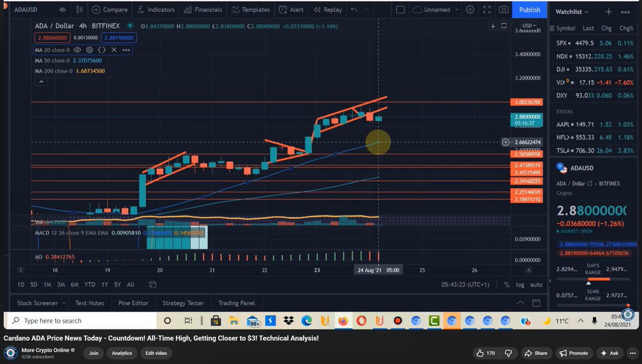Viewport: 642px width, 364px height.
Task: View MA 20 source code braces icon
Action: (x=102, y=50)
